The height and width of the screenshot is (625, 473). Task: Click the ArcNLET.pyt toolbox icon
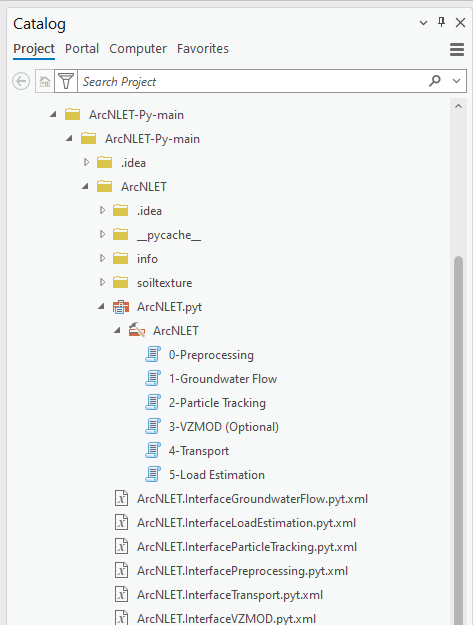(121, 307)
